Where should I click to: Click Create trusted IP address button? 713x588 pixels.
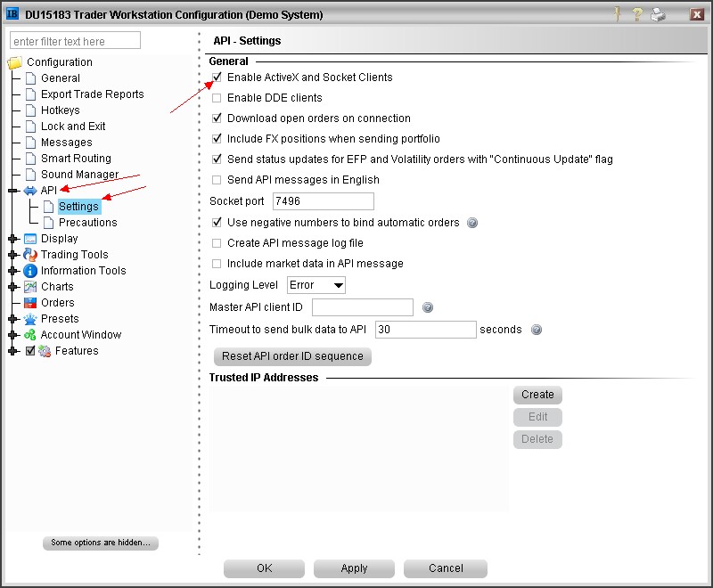[x=537, y=395]
